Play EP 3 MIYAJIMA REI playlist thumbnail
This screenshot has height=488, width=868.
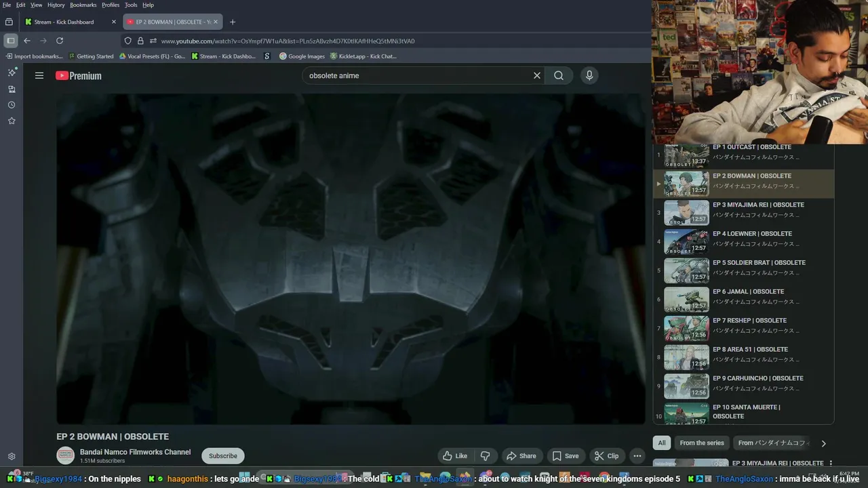686,212
